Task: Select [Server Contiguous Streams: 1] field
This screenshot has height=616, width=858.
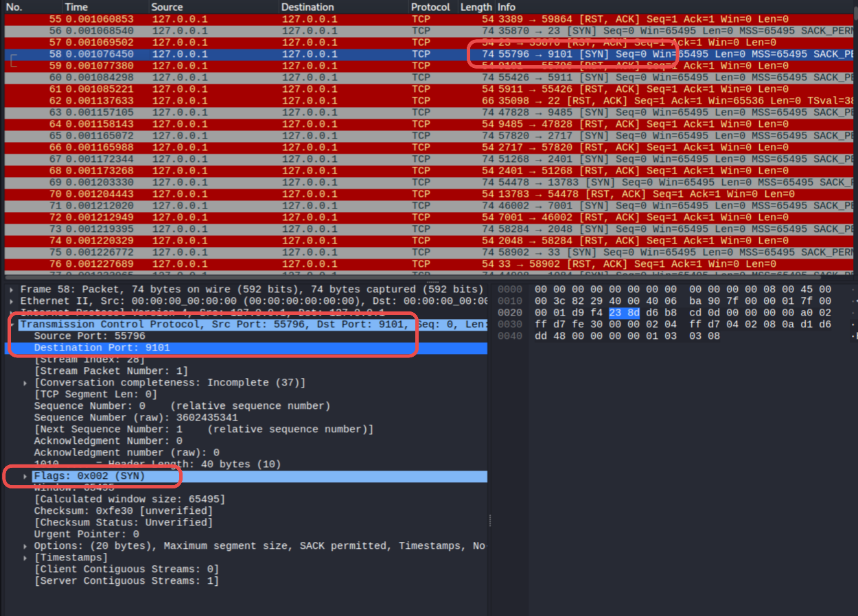Action: pyautogui.click(x=127, y=581)
